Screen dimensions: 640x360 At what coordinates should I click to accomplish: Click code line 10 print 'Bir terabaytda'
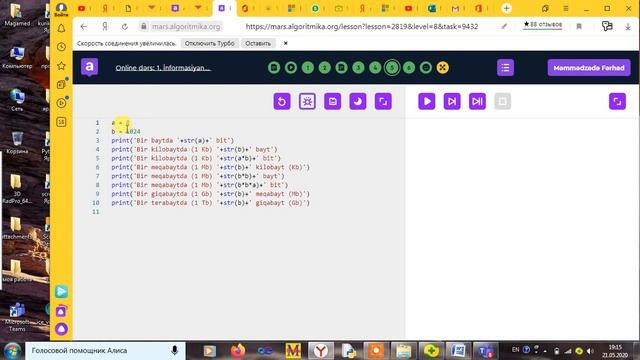pos(211,203)
